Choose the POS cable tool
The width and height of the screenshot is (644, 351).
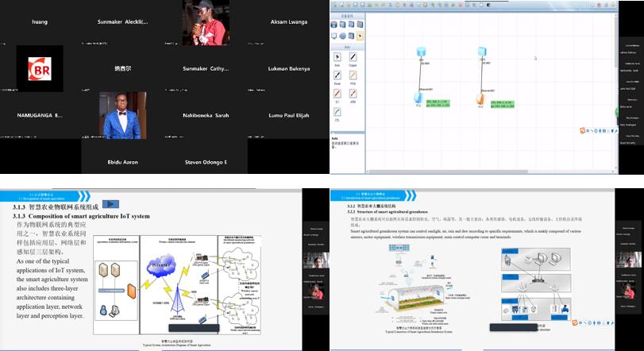353,77
